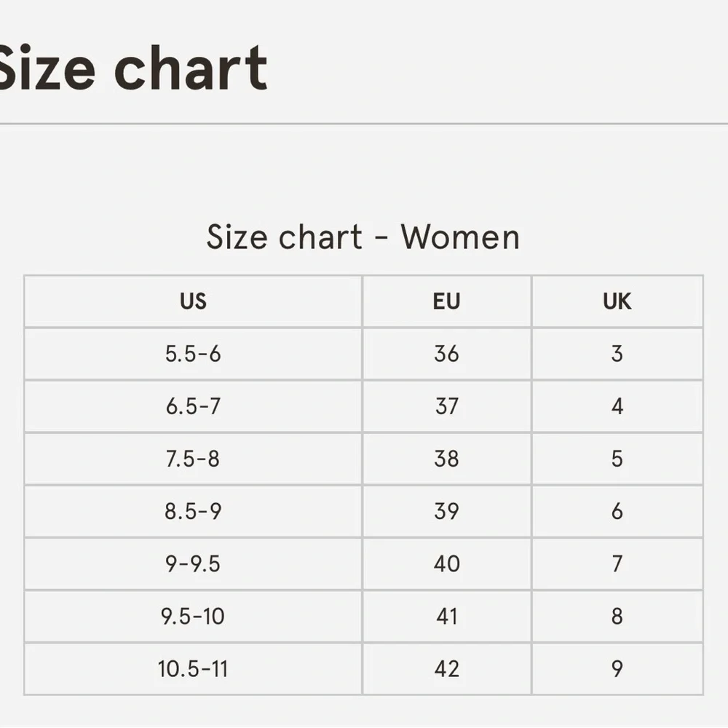The image size is (728, 728).
Task: Click US size 10.5-11 cell
Action: pyautogui.click(x=193, y=669)
